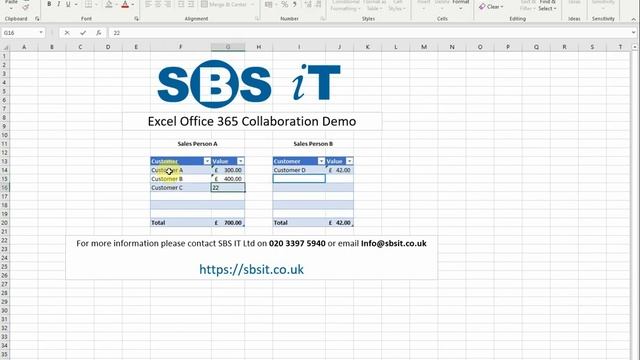Screen dimensions: 640x360
Task: Select column G header
Action: pos(228,47)
